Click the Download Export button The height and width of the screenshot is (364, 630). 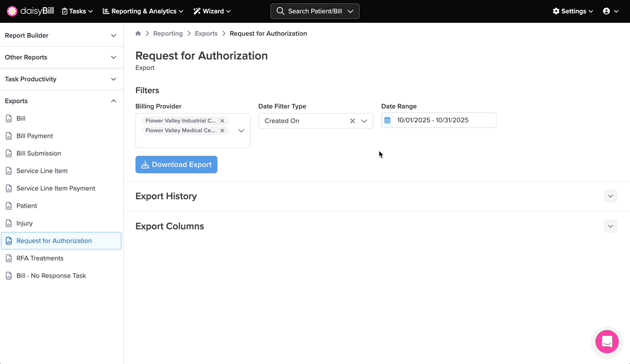(176, 165)
